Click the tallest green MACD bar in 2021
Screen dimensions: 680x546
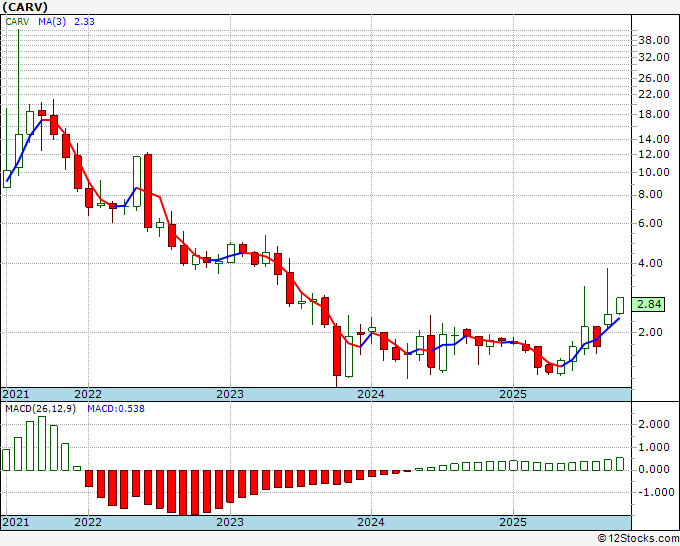click(x=42, y=443)
